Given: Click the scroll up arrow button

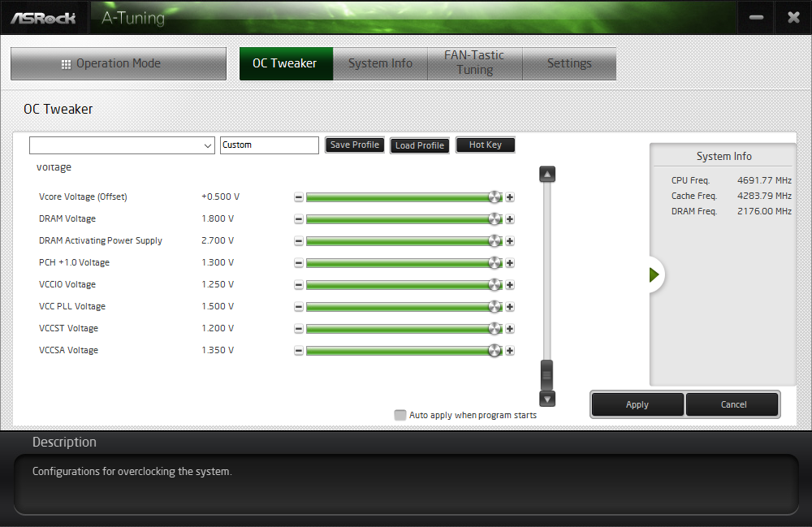Looking at the screenshot, I should pyautogui.click(x=546, y=175).
